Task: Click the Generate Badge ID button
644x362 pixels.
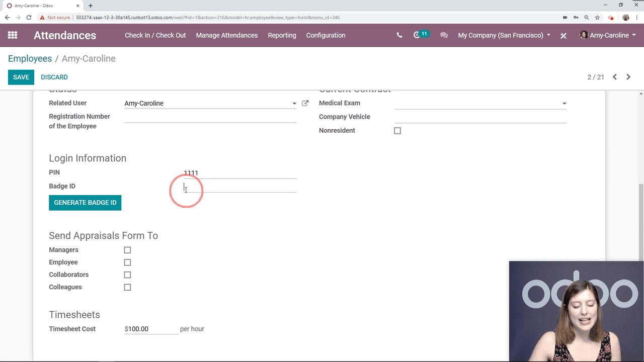Action: 85,203
